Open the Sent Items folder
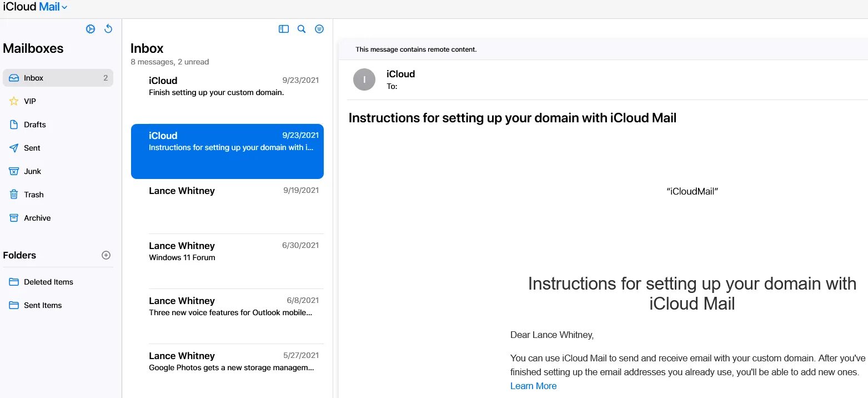 (58, 305)
